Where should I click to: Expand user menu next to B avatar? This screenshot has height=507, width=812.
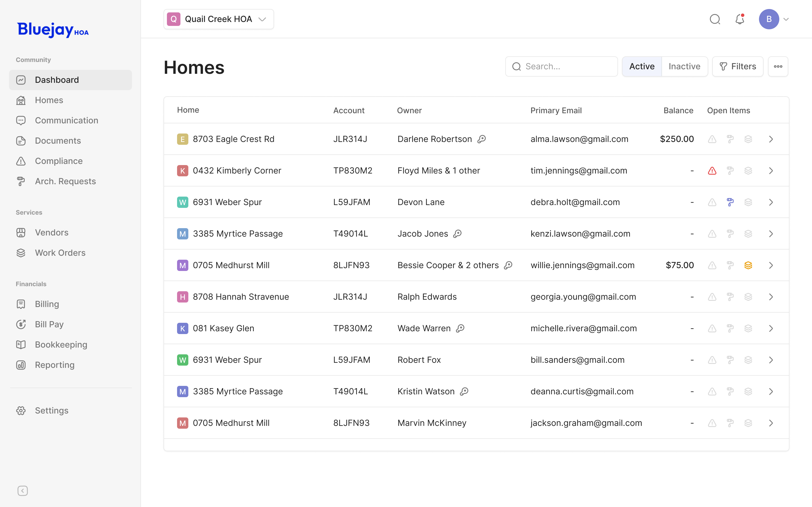786,19
